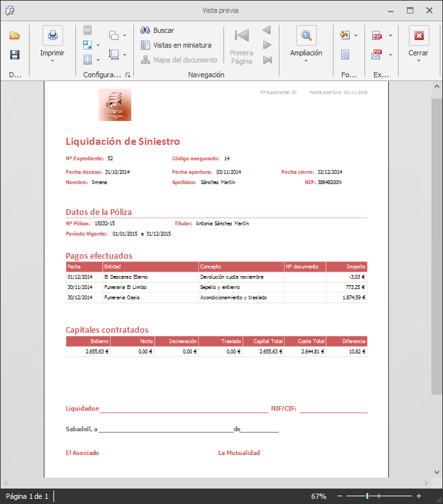
Task: Click the open document folder icon
Action: coord(14,35)
